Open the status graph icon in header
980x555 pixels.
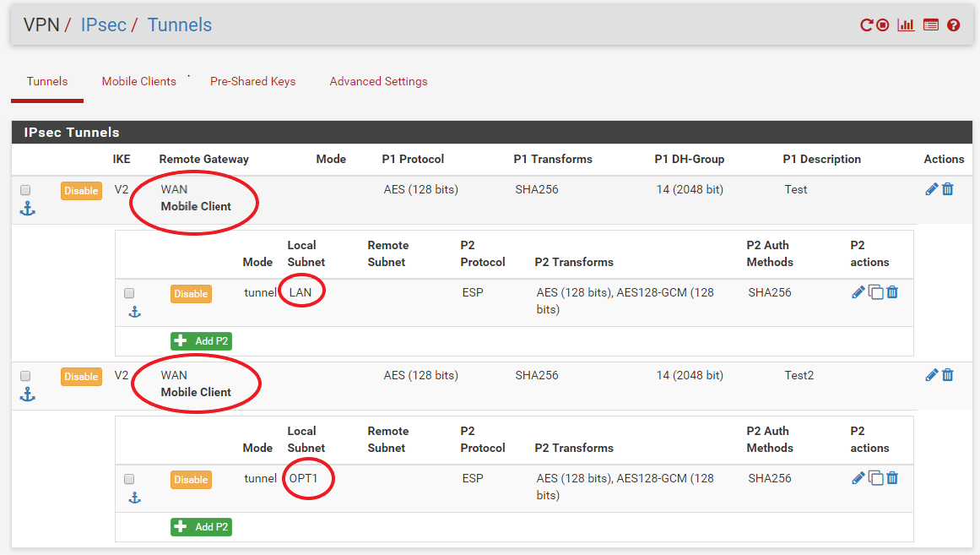coord(906,25)
